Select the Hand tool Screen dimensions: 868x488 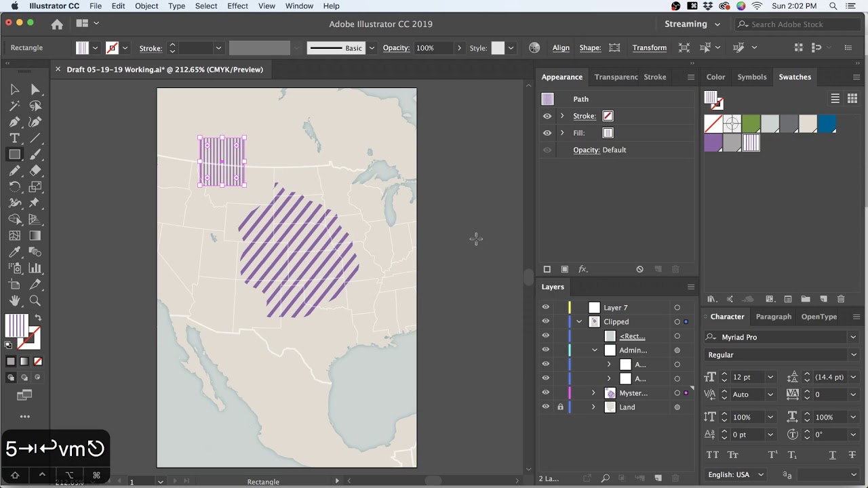pyautogui.click(x=14, y=300)
